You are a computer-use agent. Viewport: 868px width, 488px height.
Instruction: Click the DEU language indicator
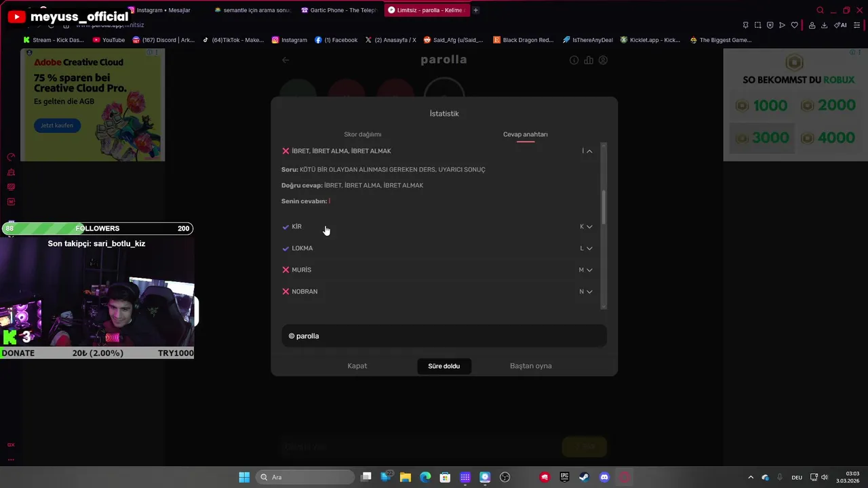(797, 477)
